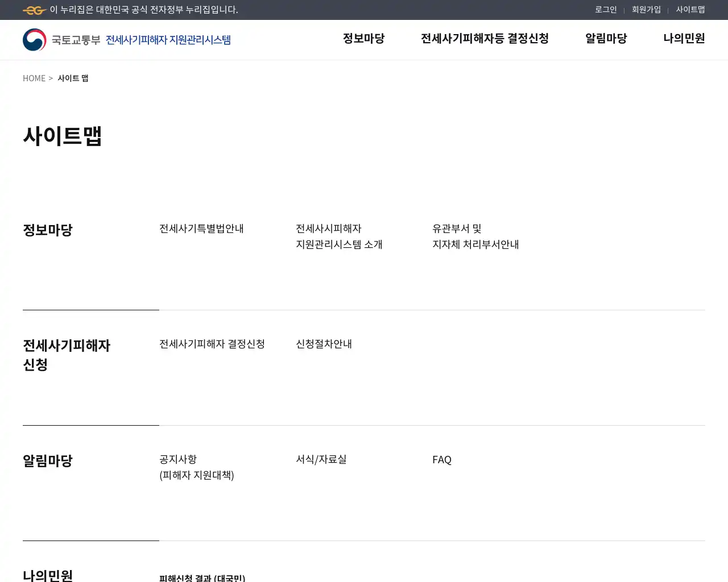Open 신청절차안내 sitemap link
Image resolution: width=728 pixels, height=582 pixels.
click(324, 344)
